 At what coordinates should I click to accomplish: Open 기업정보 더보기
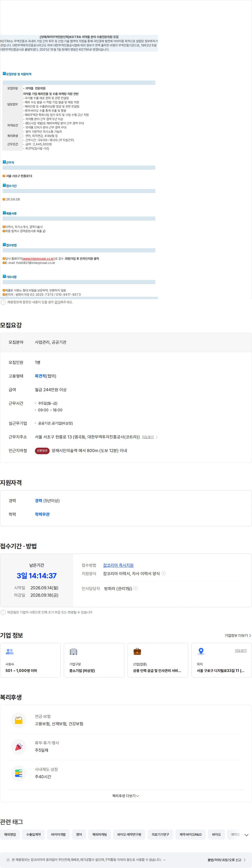[x=238, y=635]
